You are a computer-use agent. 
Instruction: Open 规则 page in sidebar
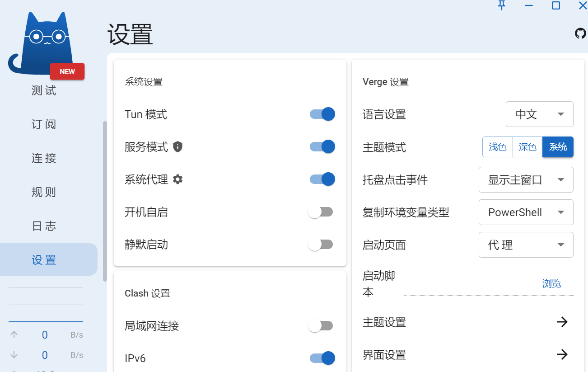click(x=44, y=192)
